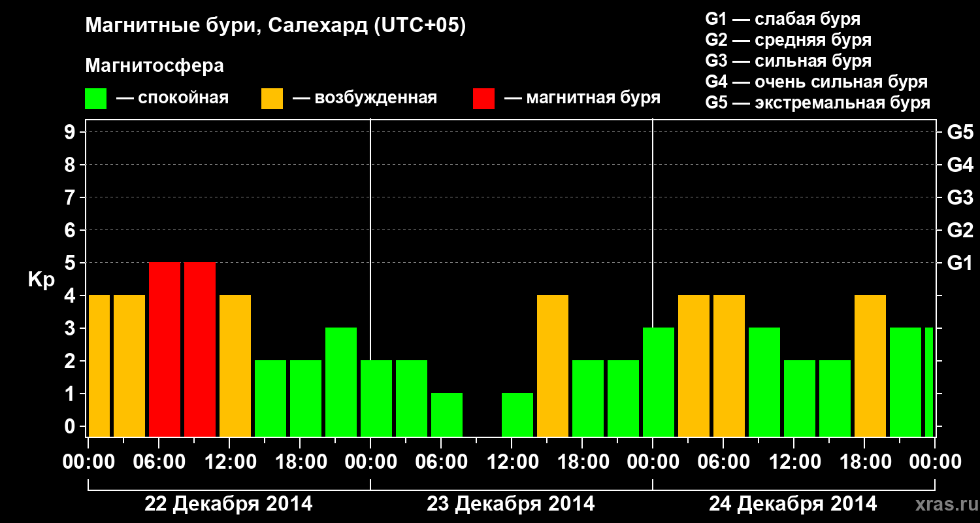Image resolution: width=980 pixels, height=523 pixels.
Task: Click the G2 label on the right axis
Action: click(x=960, y=230)
